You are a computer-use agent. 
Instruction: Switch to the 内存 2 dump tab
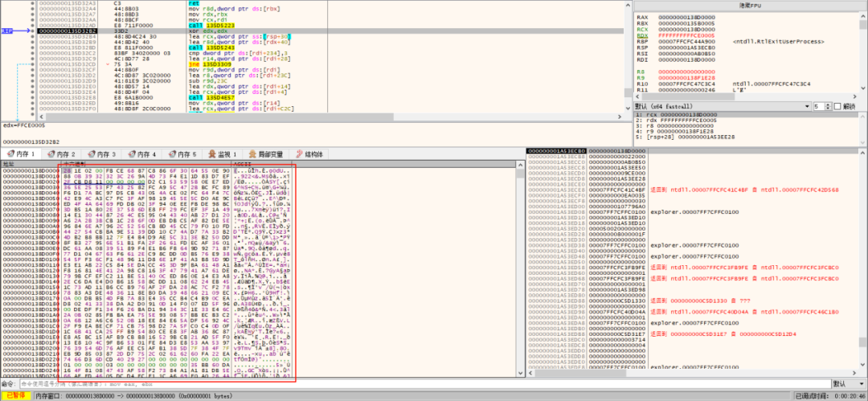(61, 154)
